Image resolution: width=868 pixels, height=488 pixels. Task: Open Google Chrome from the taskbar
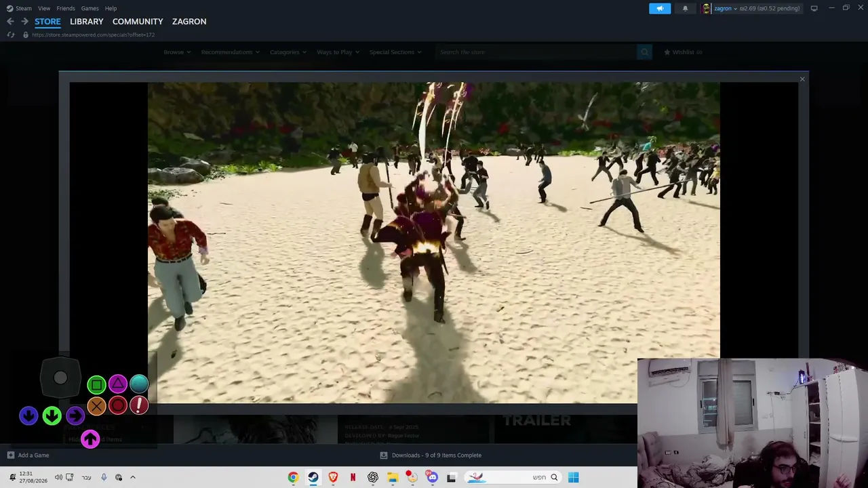point(293,477)
